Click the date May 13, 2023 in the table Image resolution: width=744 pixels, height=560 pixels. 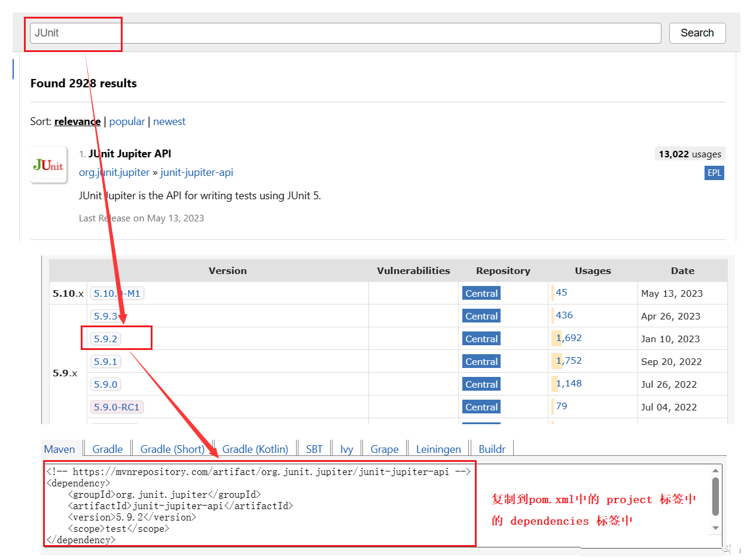[672, 293]
